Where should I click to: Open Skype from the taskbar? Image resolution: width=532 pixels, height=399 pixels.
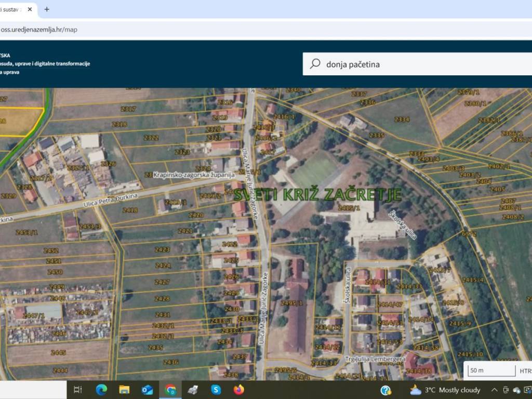coord(216,390)
